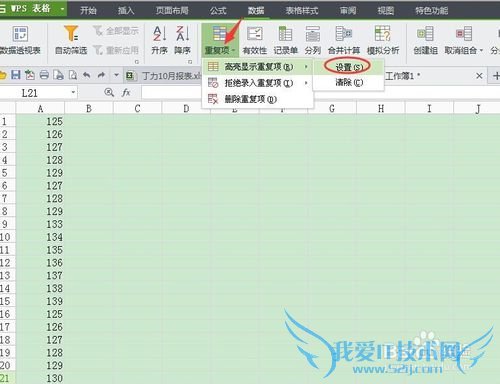Switch to the 特色功能 ribbon tab

[431, 10]
